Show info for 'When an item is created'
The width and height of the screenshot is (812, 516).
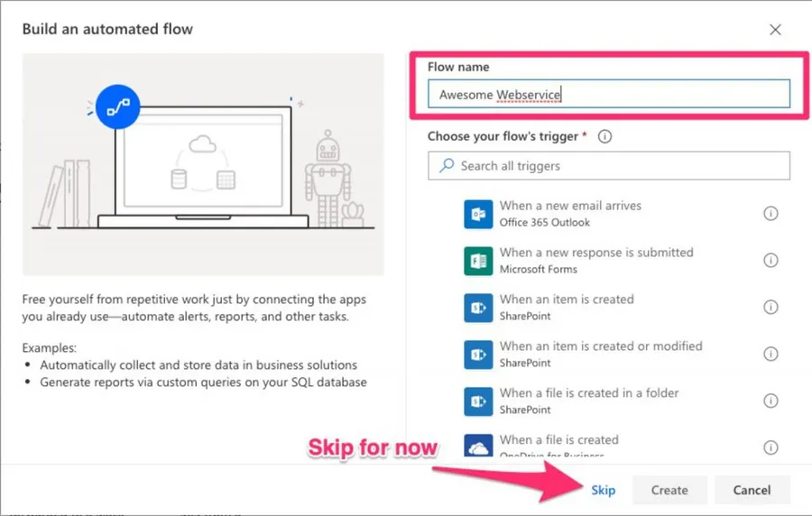click(770, 308)
